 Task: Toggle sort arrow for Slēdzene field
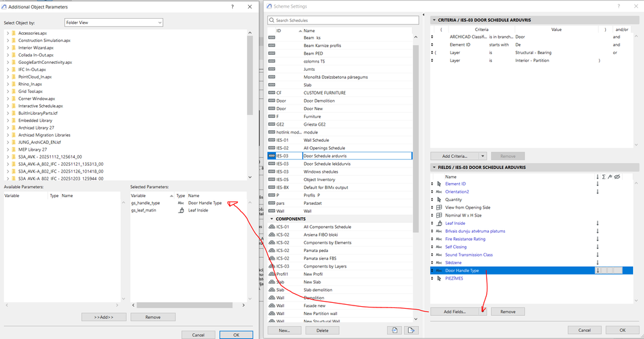598,263
